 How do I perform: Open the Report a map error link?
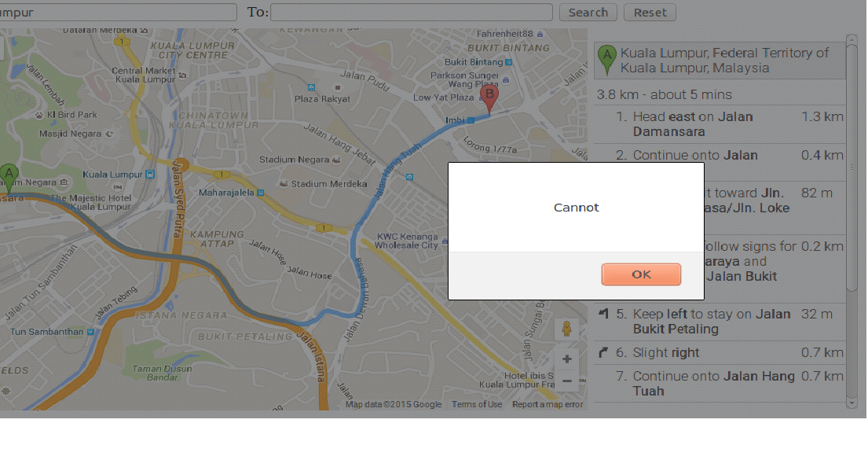tap(548, 404)
